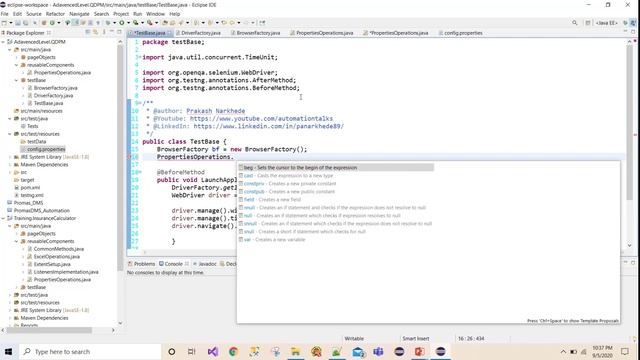640x360 pixels.
Task: Open Task View on the taskbar
Action: pos(192,351)
